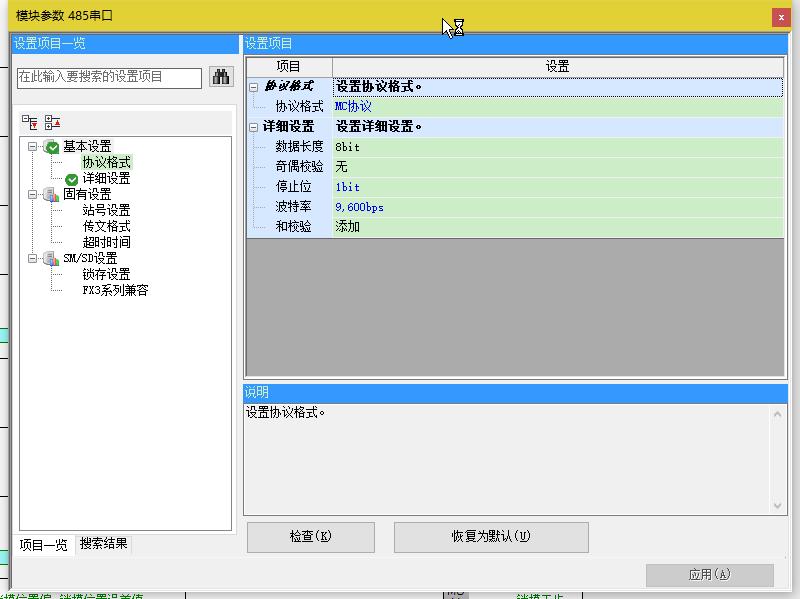Viewport: 800px width, 599px height.
Task: Switch to the 搜索结果 tab
Action: pos(104,544)
